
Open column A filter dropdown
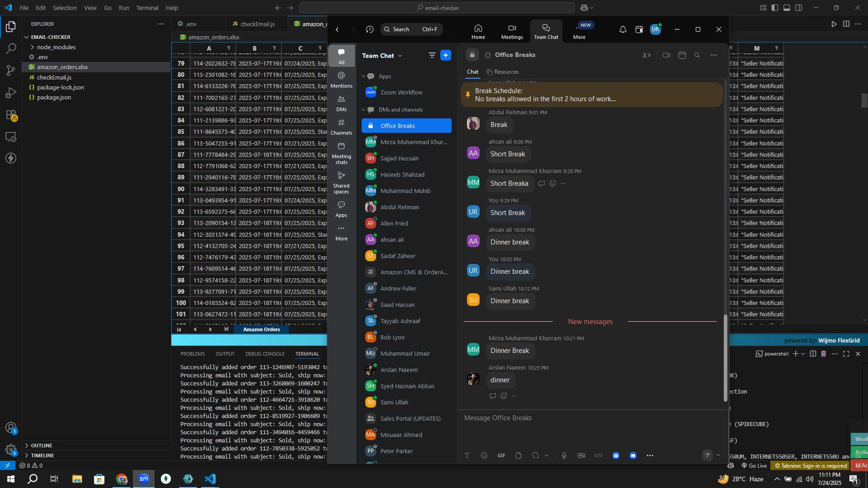tap(229, 48)
